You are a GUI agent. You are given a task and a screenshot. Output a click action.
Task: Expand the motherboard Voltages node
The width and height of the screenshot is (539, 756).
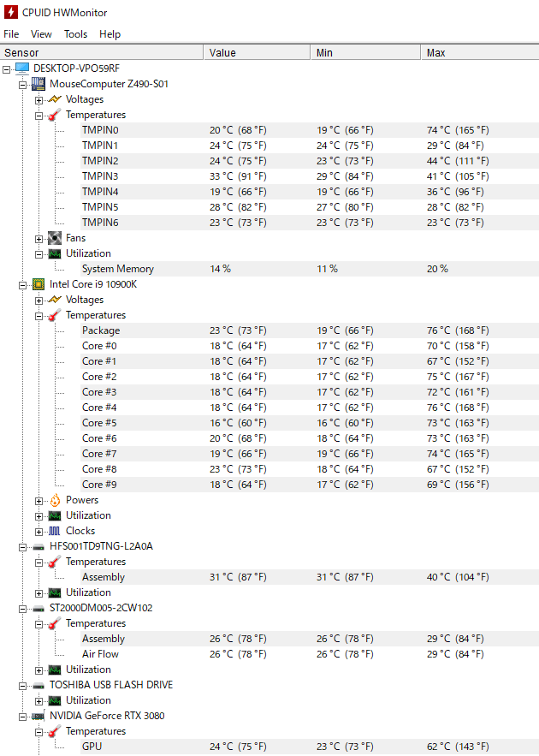pos(38,99)
